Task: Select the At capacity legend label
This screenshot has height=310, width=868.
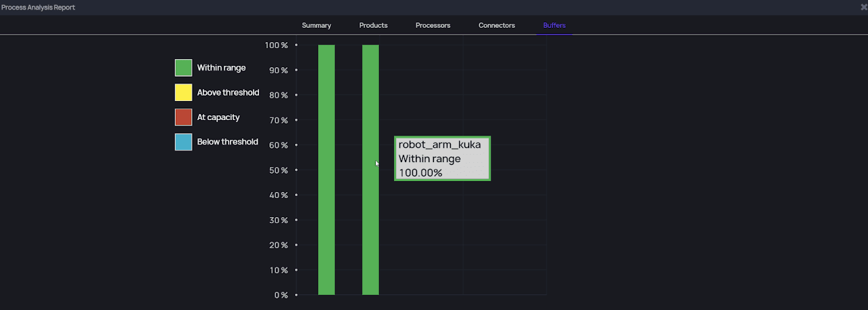Action: pos(218,117)
